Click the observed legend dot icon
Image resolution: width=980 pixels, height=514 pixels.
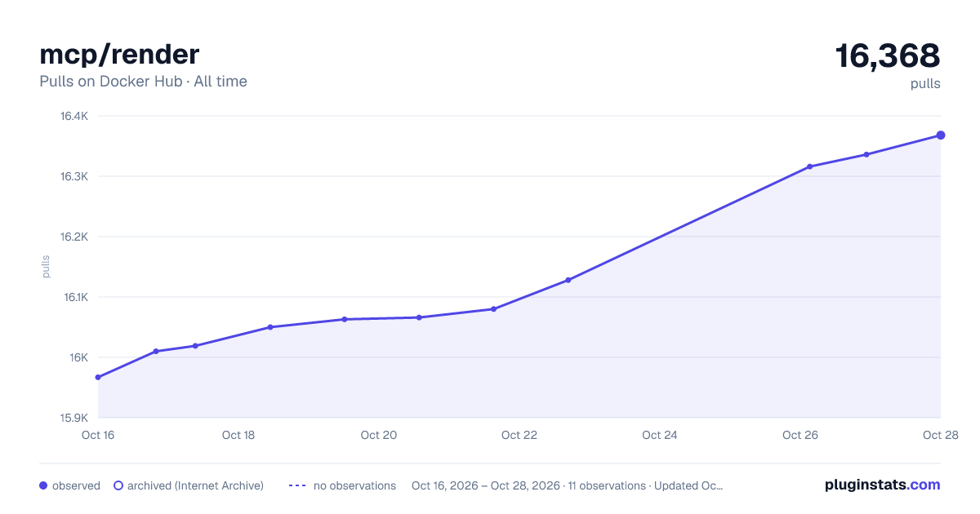(x=43, y=485)
